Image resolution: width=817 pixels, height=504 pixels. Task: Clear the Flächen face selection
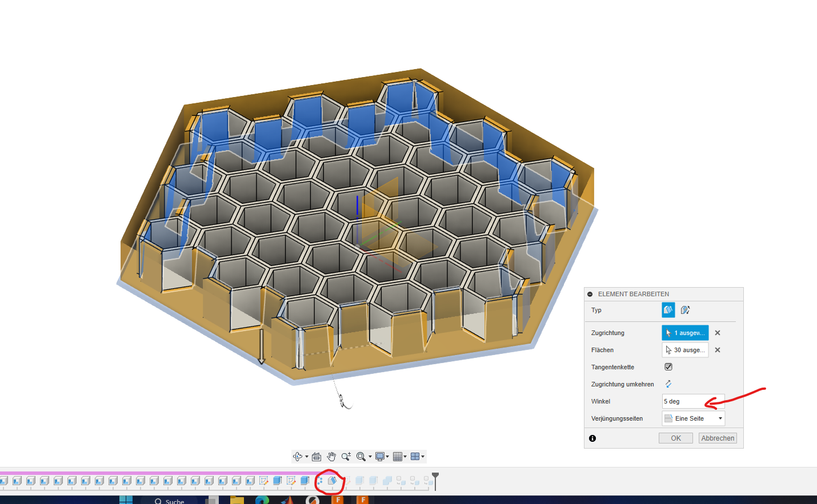[x=718, y=350]
